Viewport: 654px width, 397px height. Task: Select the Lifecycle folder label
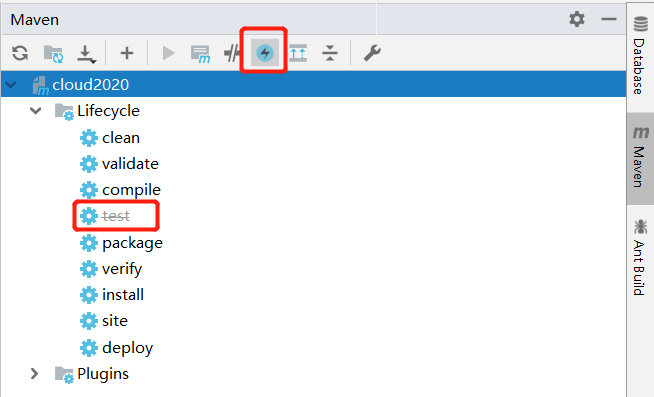[x=108, y=111]
